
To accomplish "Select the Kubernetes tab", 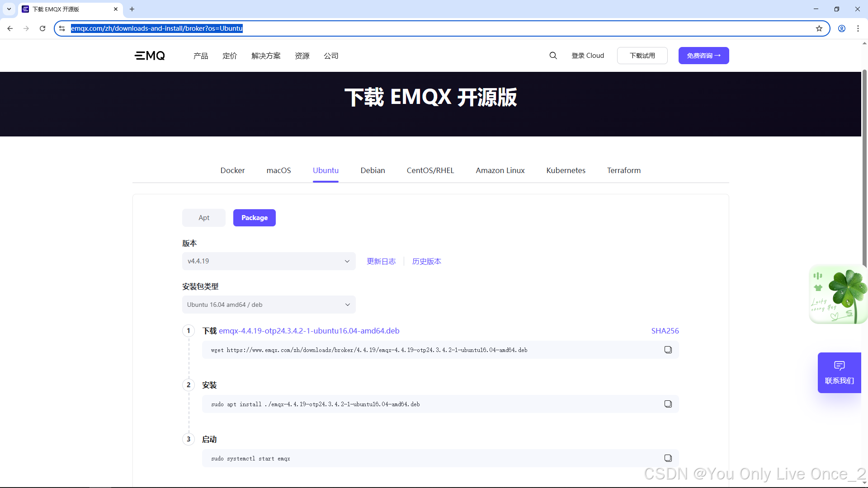I will 566,170.
